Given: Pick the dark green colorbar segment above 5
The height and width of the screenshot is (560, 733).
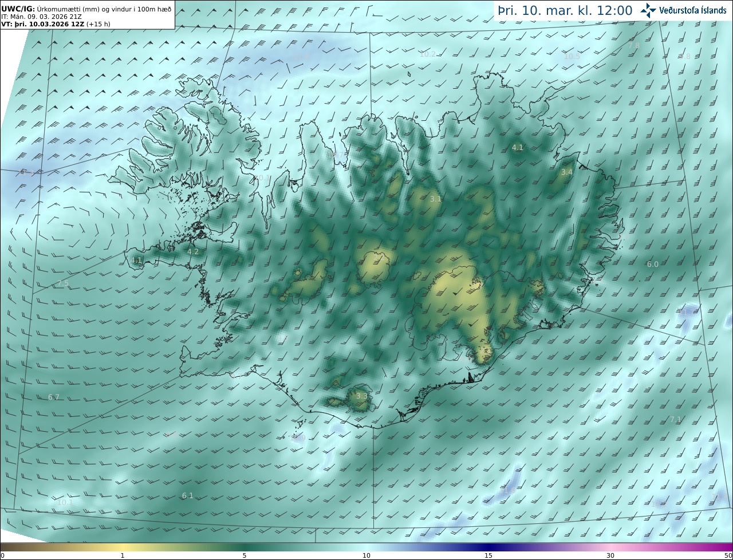Looking at the screenshot, I should click(245, 547).
